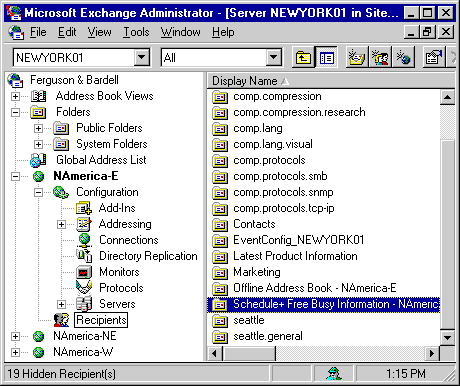Click the NAmerica-NE globe icon
Viewport: 460px width, 386px height.
[39, 336]
